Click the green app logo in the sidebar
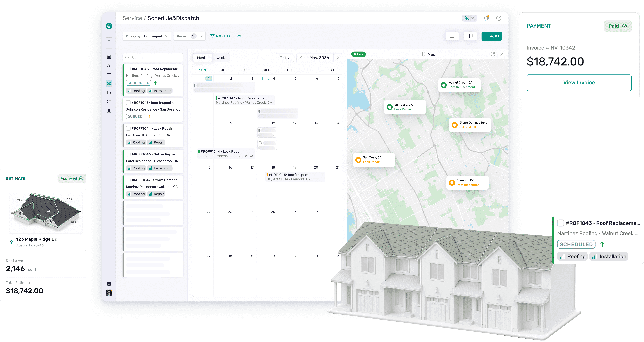This screenshot has width=644, height=342. point(109,26)
